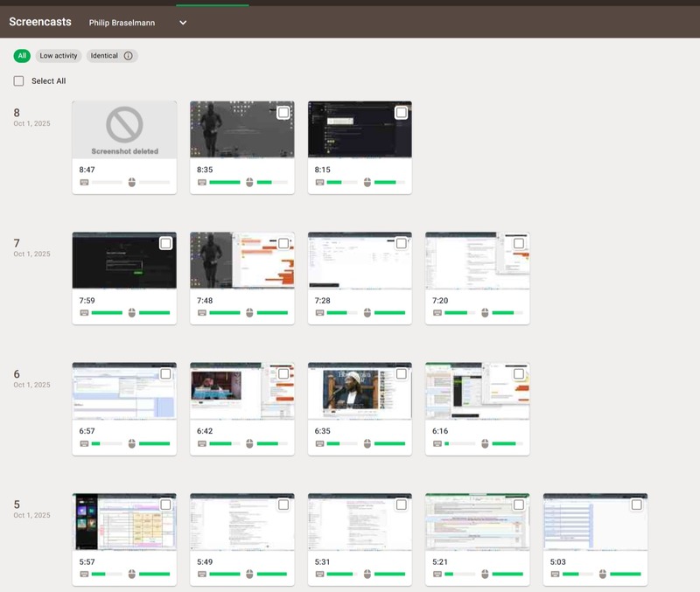Image resolution: width=700 pixels, height=592 pixels.
Task: Click mouse icon under the 7:20 screencast
Action: pyautogui.click(x=485, y=312)
